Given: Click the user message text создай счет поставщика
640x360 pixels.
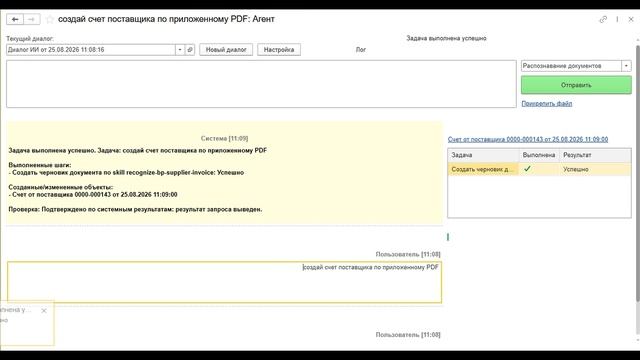Looking at the screenshot, I should (x=371, y=267).
